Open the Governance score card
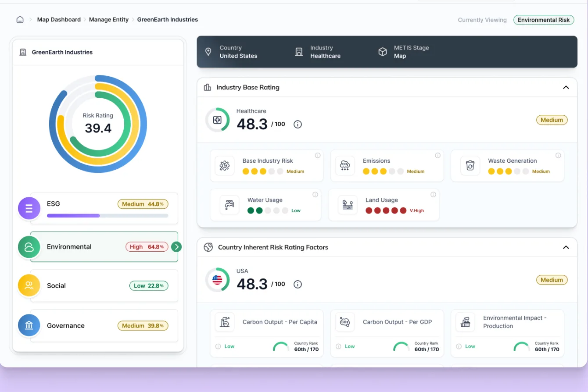The width and height of the screenshot is (588, 392). pyautogui.click(x=104, y=326)
